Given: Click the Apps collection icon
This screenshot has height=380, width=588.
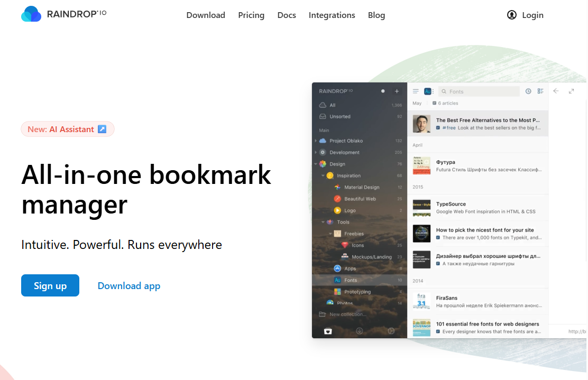Looking at the screenshot, I should [x=337, y=268].
